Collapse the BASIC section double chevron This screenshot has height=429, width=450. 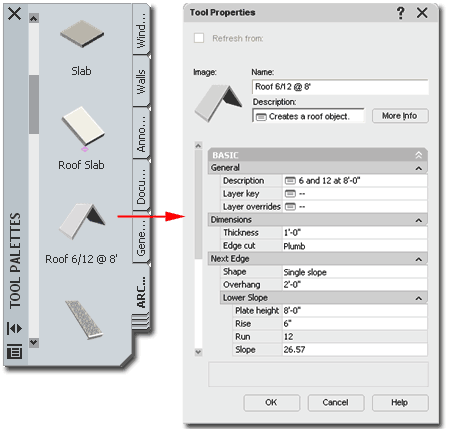pos(419,155)
